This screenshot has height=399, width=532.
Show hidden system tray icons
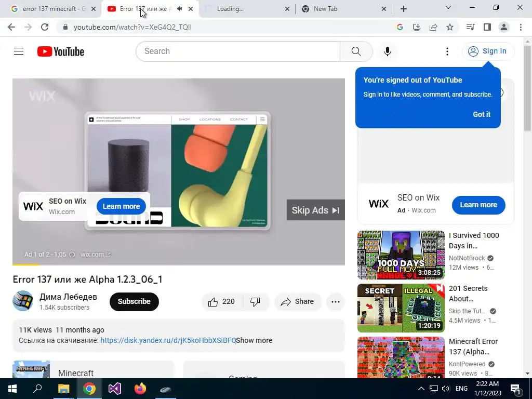click(x=421, y=389)
